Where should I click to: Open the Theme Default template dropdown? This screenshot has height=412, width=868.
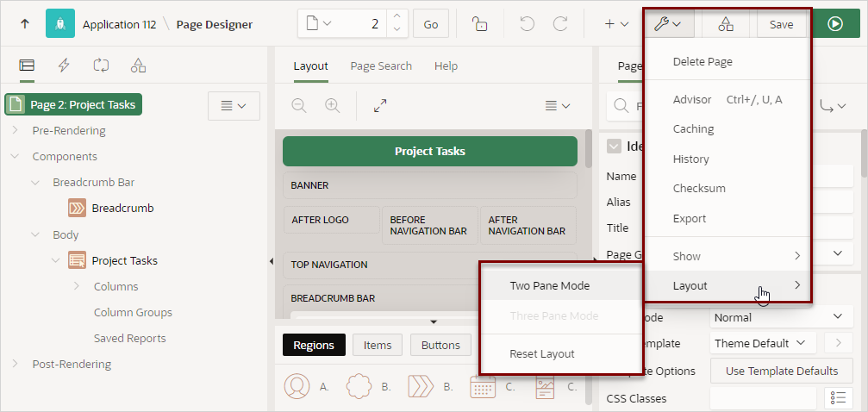(x=763, y=343)
